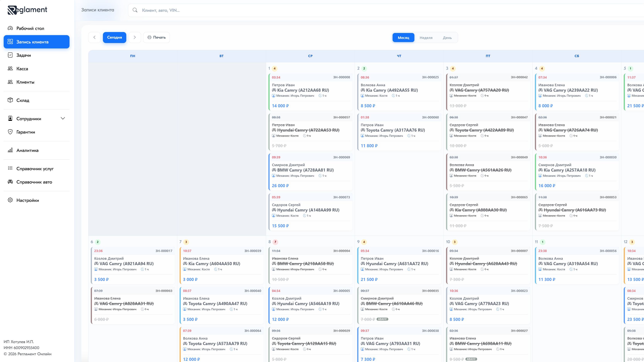Click clock icon on order ЗН-000060
Image resolution: width=644 pixels, height=362 pixels.
tap(409, 136)
